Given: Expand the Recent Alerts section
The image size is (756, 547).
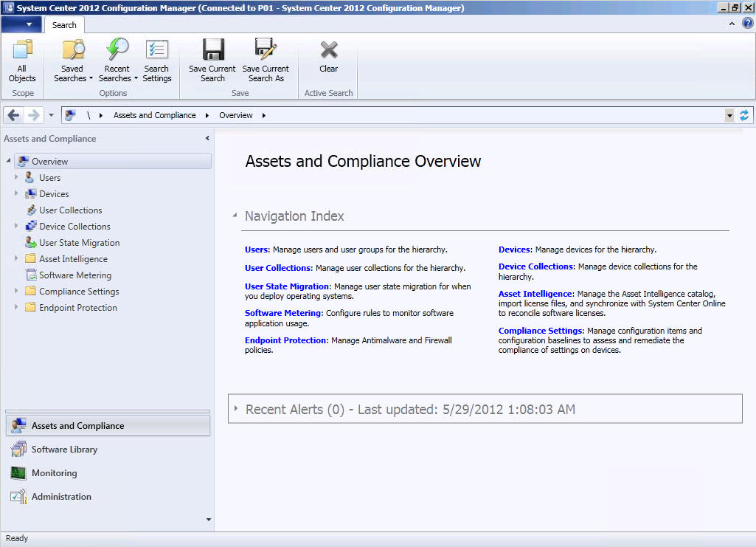Looking at the screenshot, I should [236, 408].
